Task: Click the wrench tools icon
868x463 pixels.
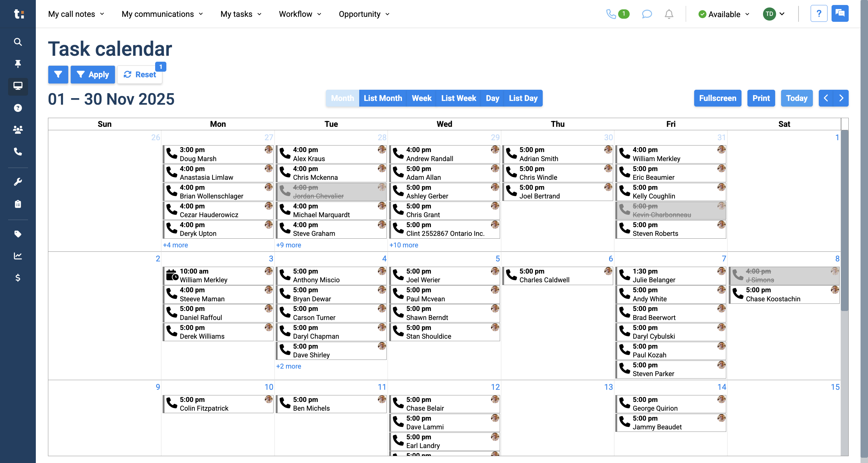Action: click(18, 182)
